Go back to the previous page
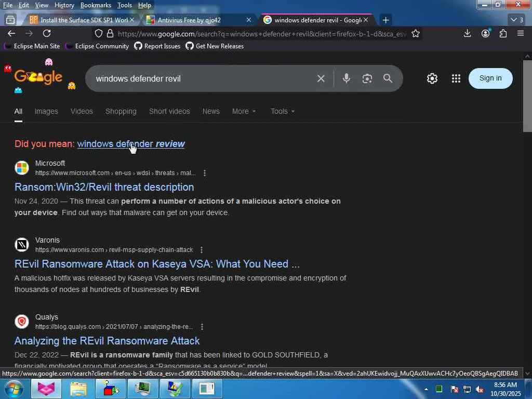Screen dimensions: 532x399 point(11,33)
